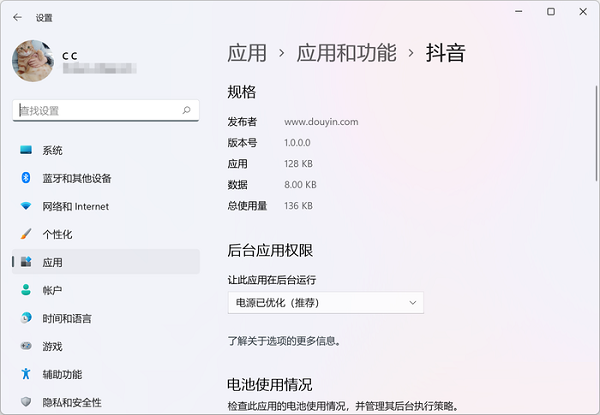600x415 pixels.
Task: Open 系统 settings category
Action: click(106, 150)
